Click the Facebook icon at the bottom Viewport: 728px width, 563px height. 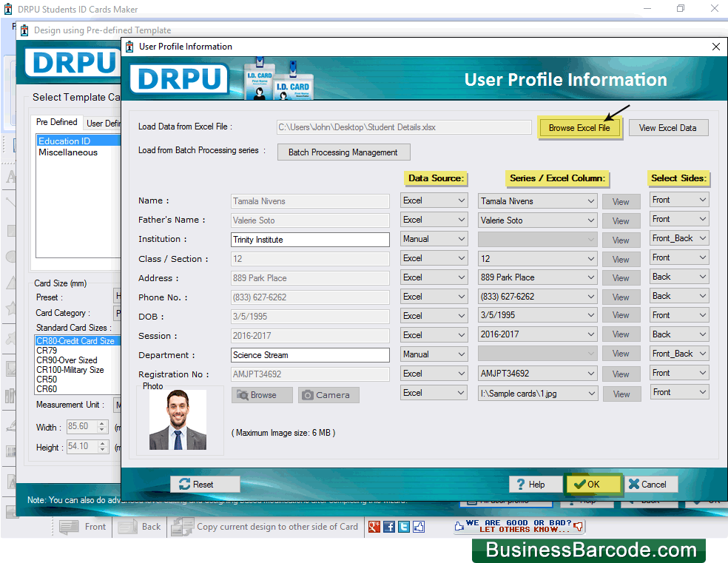coord(389,527)
